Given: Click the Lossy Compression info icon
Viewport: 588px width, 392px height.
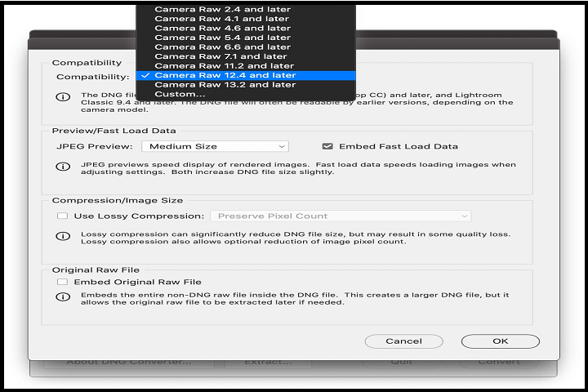Looking at the screenshot, I should [x=62, y=237].
